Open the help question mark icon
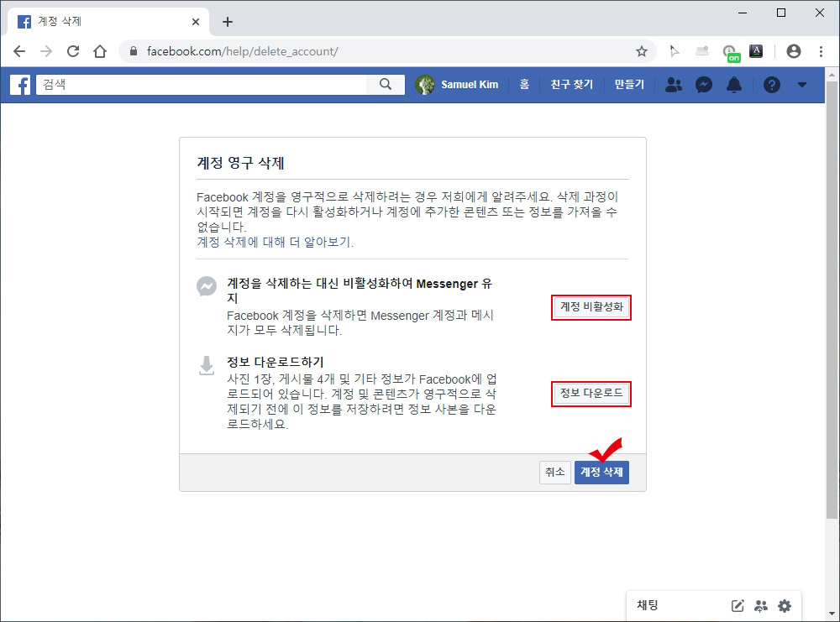Image resolution: width=840 pixels, height=622 pixels. click(771, 85)
